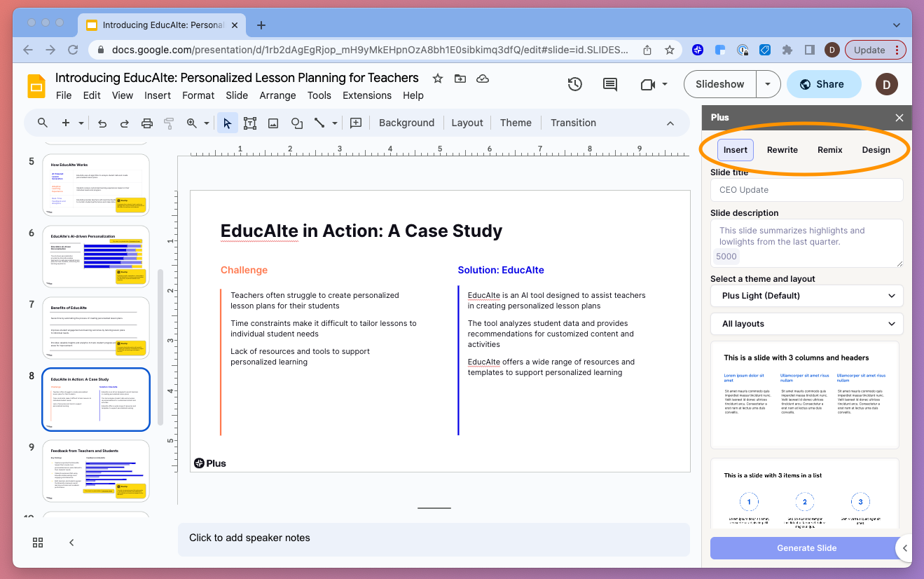Open the Google account avatar in Slides
The image size is (924, 579).
(x=887, y=84)
